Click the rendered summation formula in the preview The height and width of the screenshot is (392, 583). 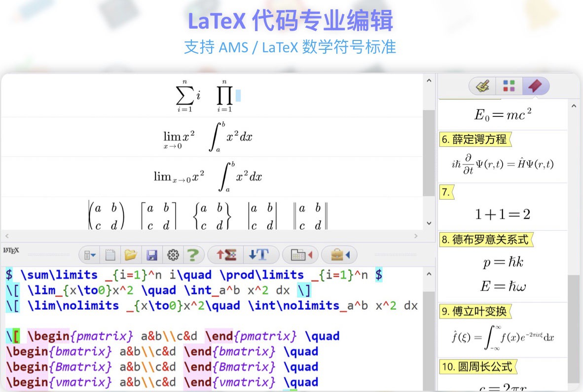click(188, 96)
